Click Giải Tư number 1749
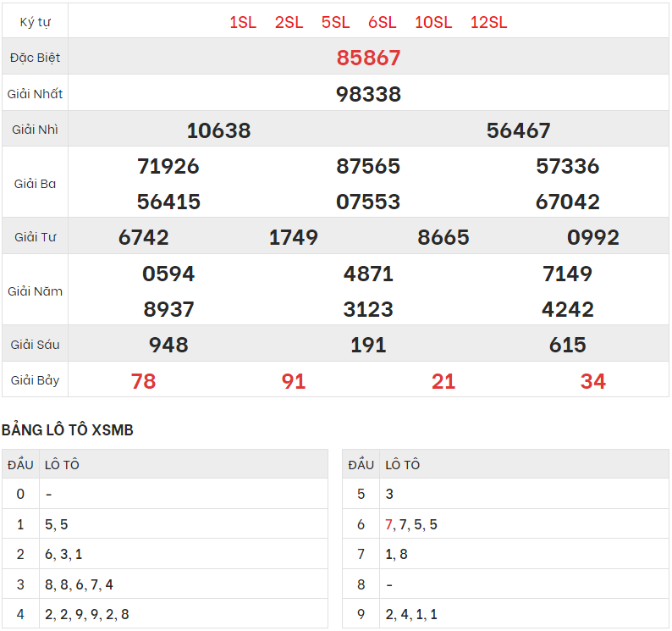 tap(293, 238)
